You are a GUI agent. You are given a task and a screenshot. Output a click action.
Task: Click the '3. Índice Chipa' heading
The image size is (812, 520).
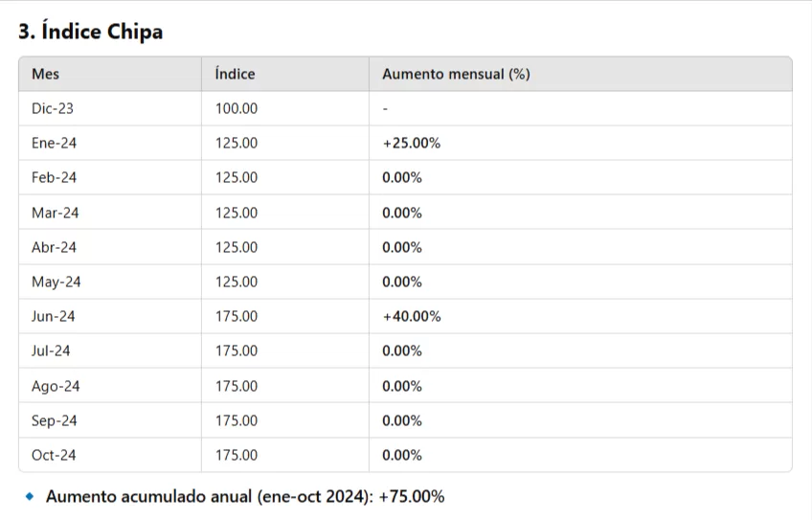(x=91, y=32)
